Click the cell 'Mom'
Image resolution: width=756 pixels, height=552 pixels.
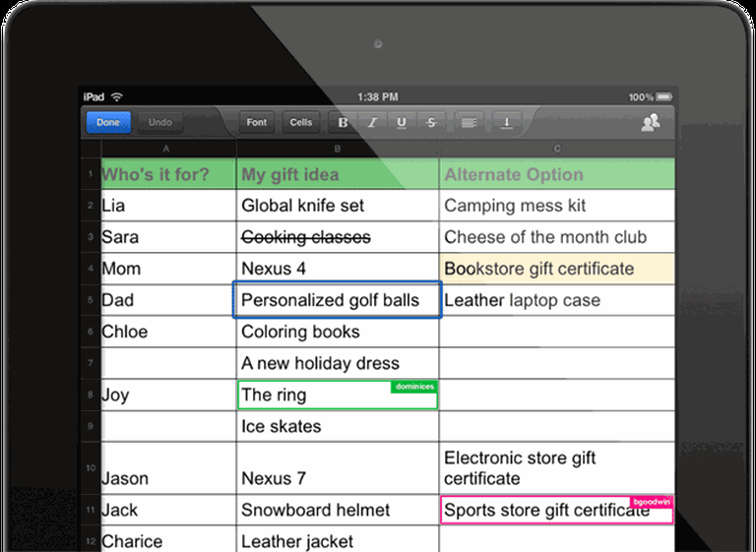[168, 269]
